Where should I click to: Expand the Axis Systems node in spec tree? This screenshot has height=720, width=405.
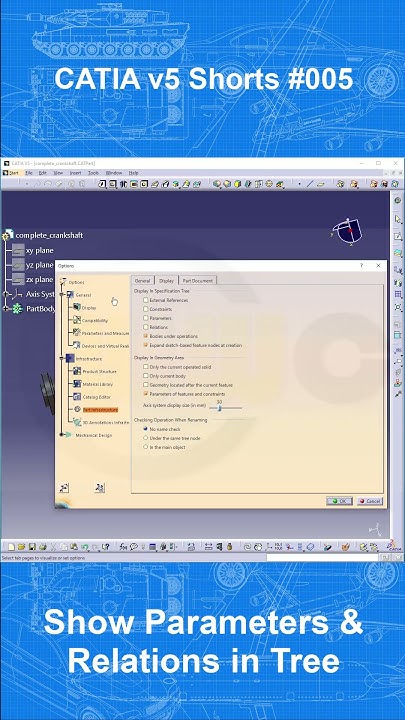(x=6, y=294)
